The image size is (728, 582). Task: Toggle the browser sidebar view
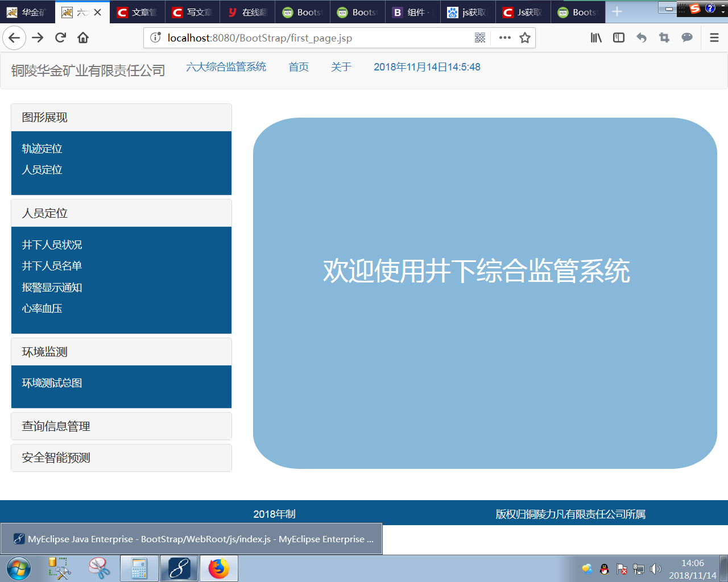point(618,38)
